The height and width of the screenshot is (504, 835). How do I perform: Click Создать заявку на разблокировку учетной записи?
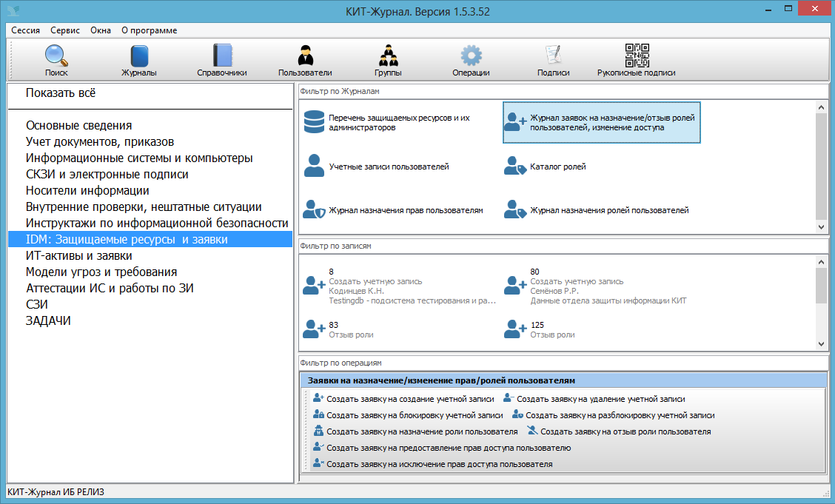(x=620, y=415)
